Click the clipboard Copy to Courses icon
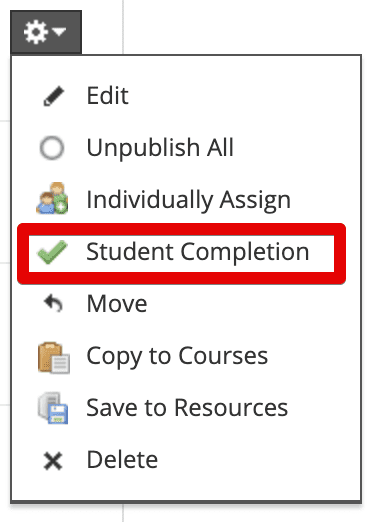The width and height of the screenshot is (380, 522). (x=54, y=357)
